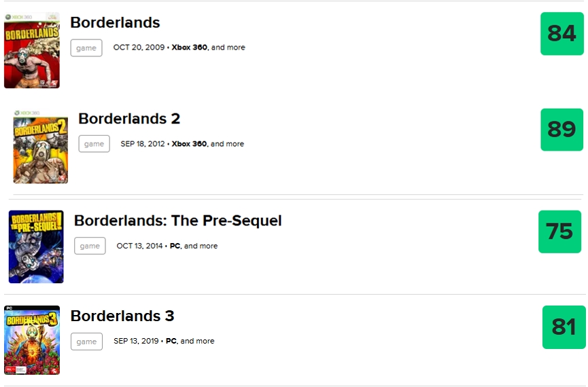588x387 pixels.
Task: Click the "game" tag under Borderlands 2
Action: tap(94, 144)
